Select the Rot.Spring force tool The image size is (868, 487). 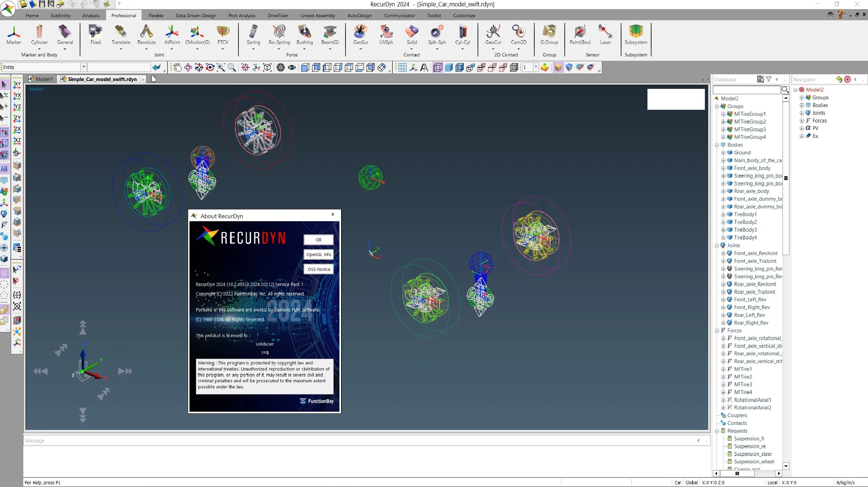click(279, 35)
